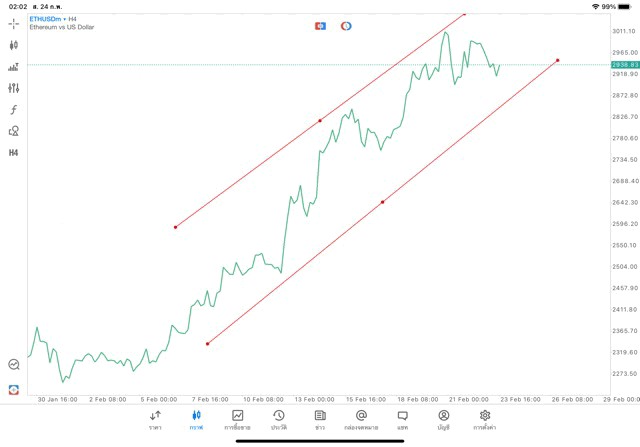Select the current price label 2938.83
Screen dimensions: 640x447
625,65
